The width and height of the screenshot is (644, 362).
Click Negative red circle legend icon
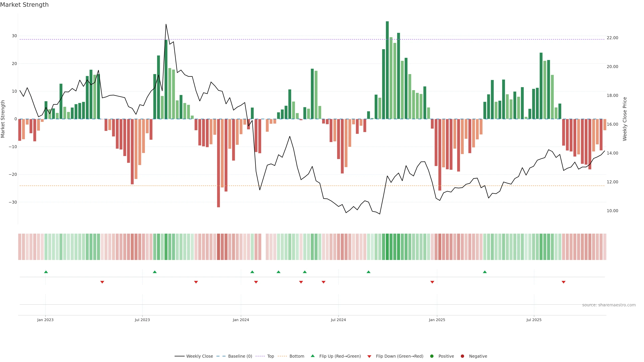[x=462, y=356]
